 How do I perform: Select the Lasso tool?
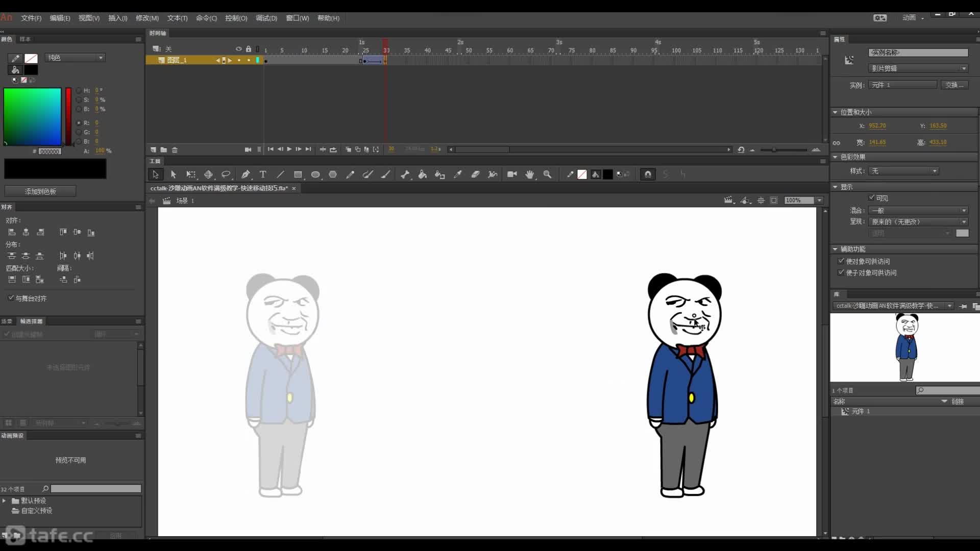226,174
